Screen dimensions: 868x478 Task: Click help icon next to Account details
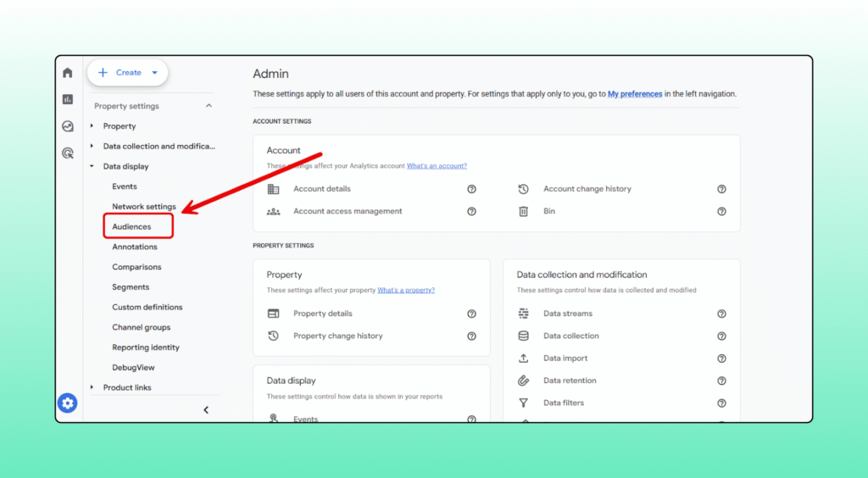pyautogui.click(x=471, y=189)
